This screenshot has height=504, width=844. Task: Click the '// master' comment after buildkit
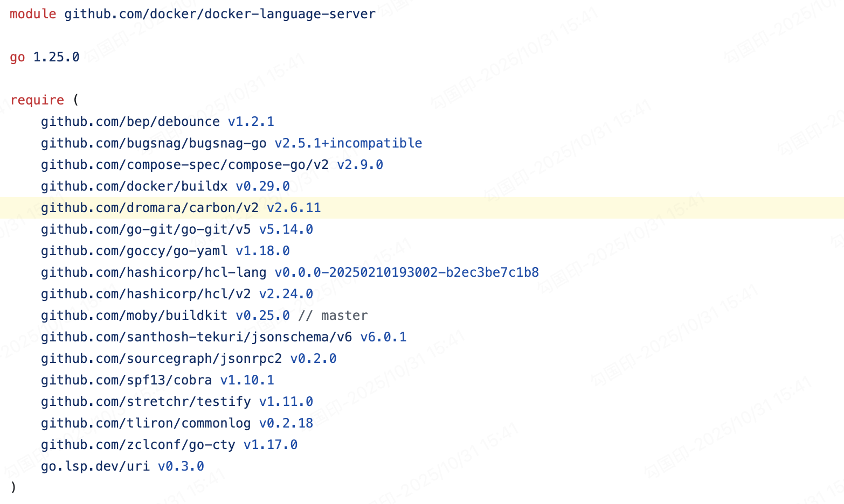333,316
